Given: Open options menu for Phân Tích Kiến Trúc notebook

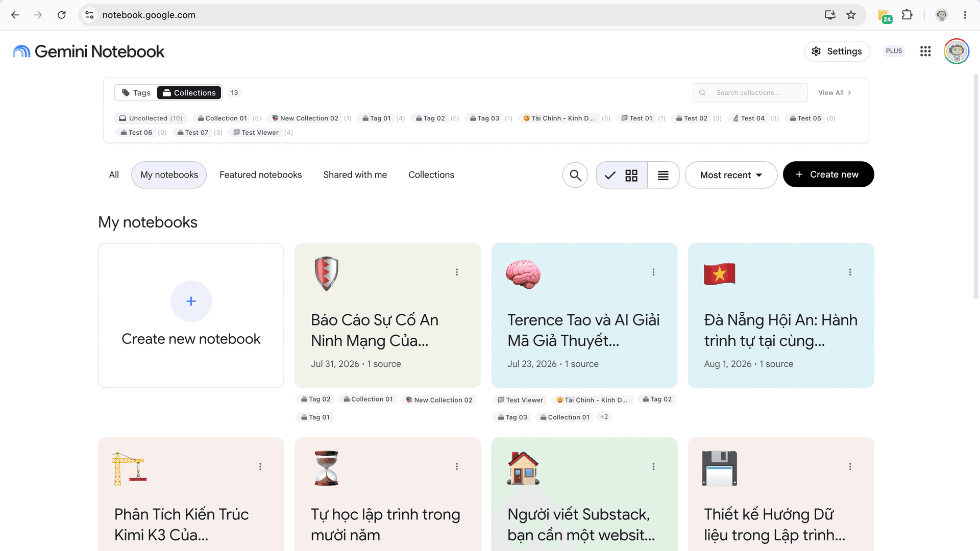Looking at the screenshot, I should click(260, 467).
